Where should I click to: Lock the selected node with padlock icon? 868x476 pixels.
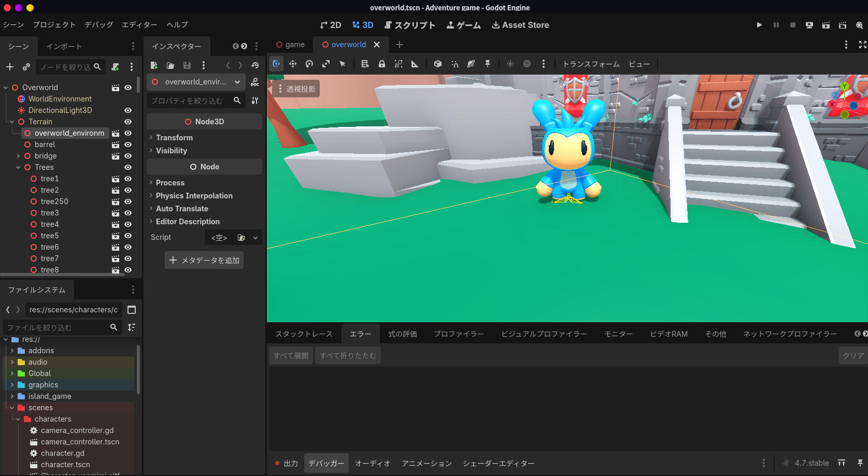coord(382,64)
